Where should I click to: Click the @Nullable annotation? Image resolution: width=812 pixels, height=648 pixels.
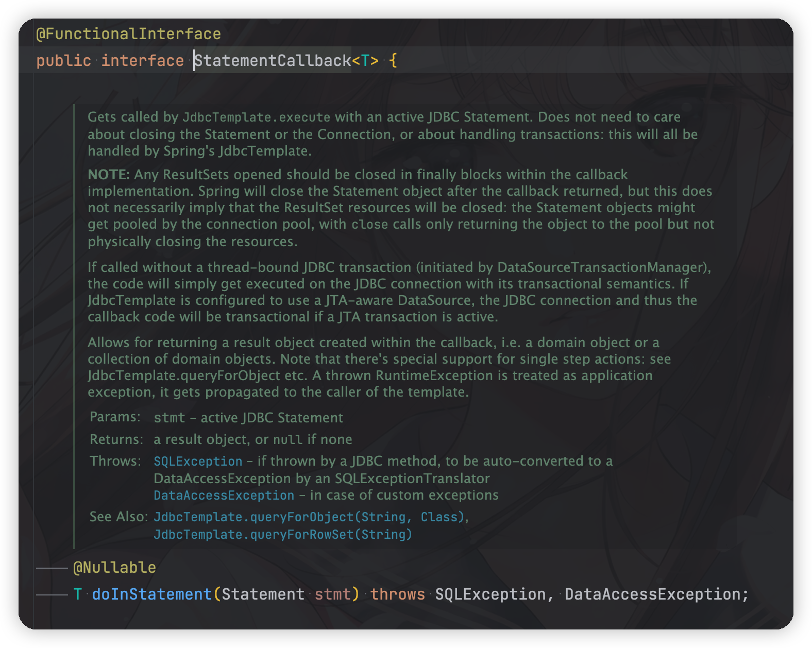pyautogui.click(x=114, y=568)
